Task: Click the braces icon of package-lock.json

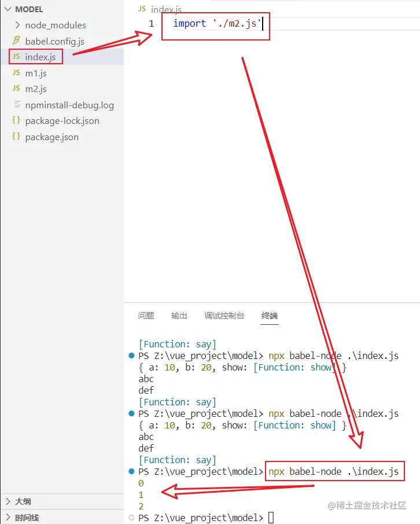Action: 16,120
